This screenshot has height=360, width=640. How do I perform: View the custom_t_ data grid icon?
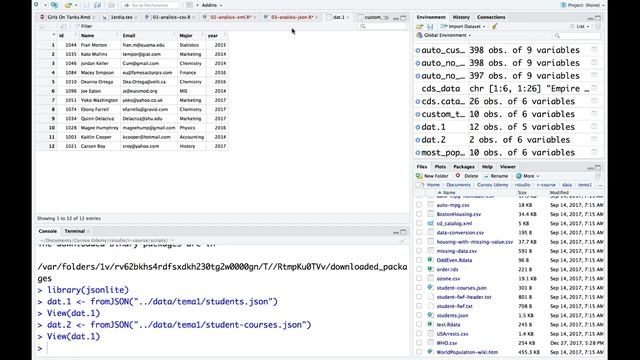[x=594, y=114]
